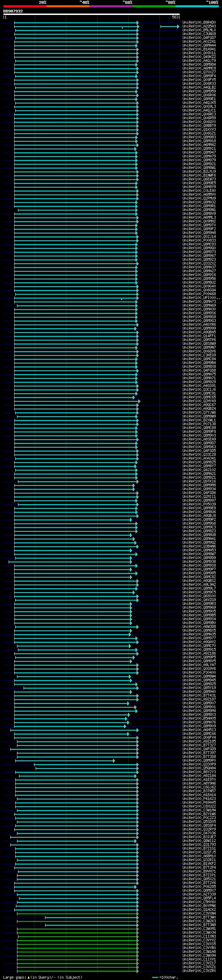Select UniRef100_Q9BBT9 label
The height and width of the screenshot is (980, 222).
point(199,125)
